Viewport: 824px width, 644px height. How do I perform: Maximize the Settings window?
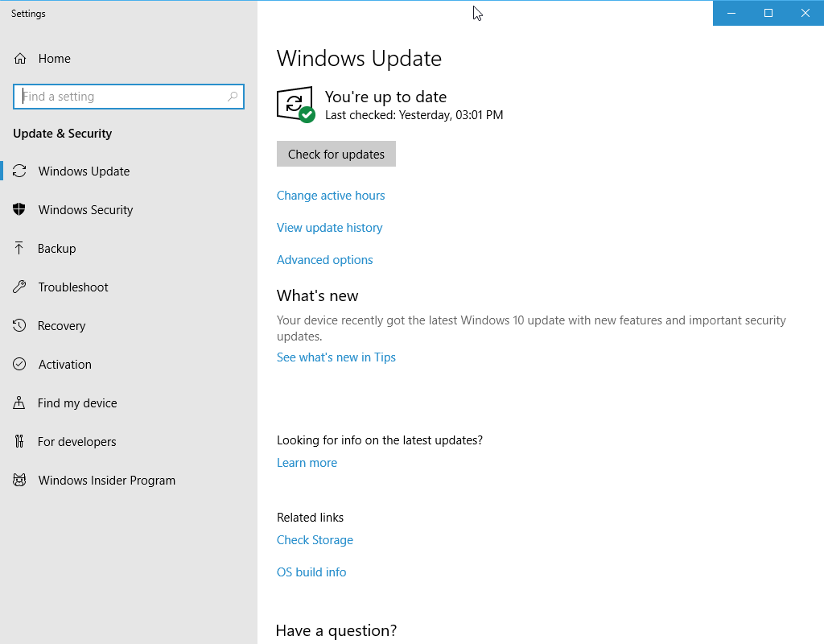tap(768, 13)
